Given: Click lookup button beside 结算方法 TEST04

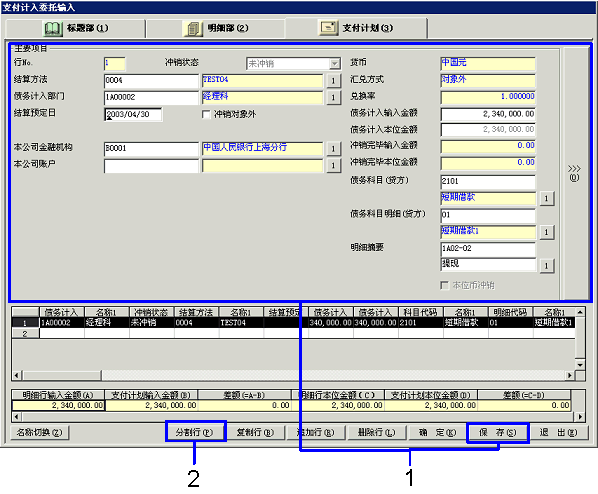Looking at the screenshot, I should (x=333, y=81).
